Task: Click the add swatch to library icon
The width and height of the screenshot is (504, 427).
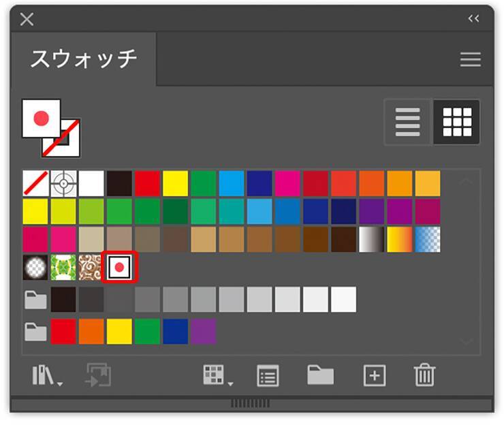Action: [x=98, y=375]
